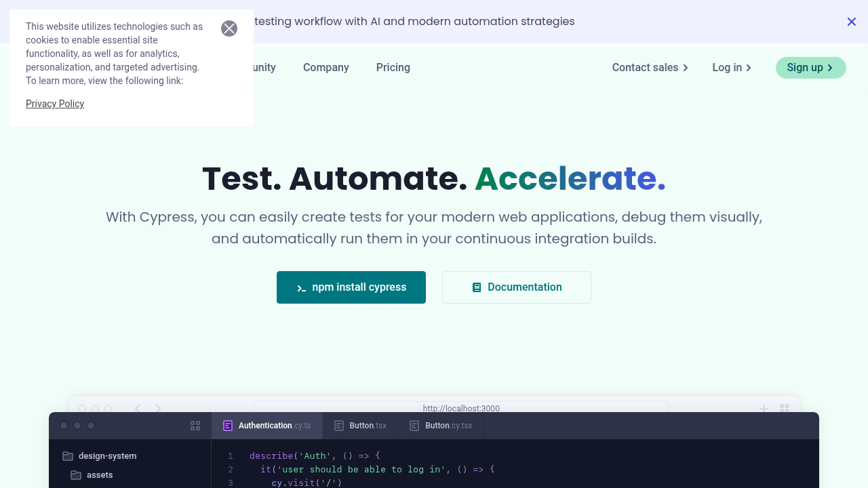
Task: Click the file icon on the Button.cy.tsx tab
Action: pyautogui.click(x=414, y=426)
